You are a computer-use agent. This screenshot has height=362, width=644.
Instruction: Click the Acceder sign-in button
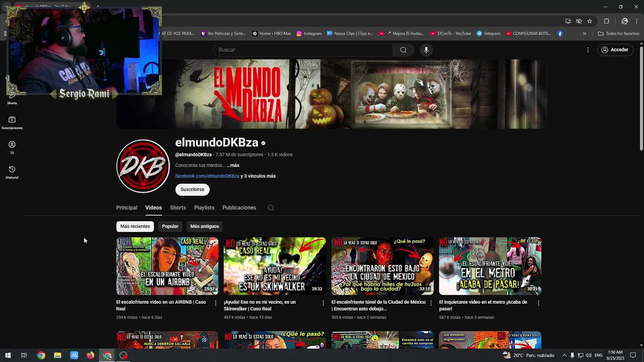[615, 50]
